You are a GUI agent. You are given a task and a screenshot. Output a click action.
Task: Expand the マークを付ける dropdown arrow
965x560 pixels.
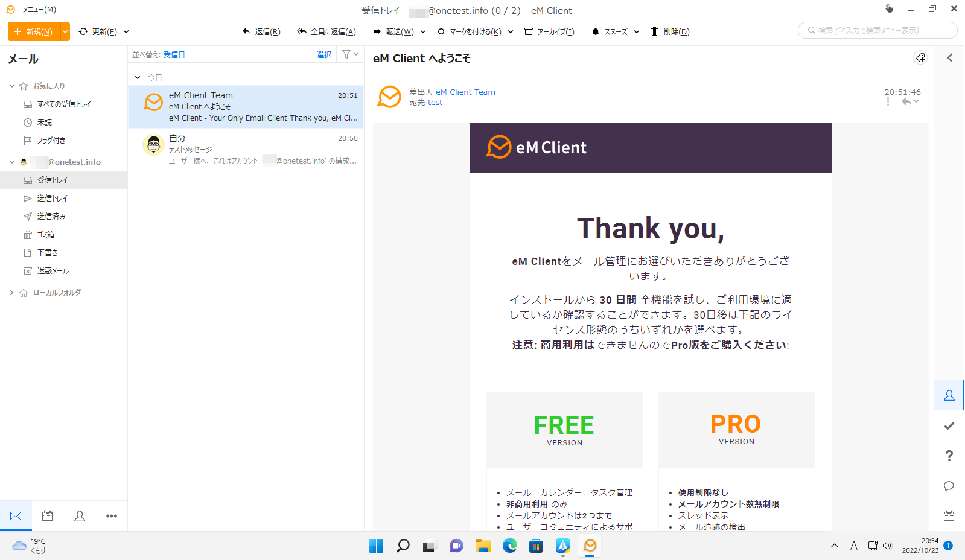pyautogui.click(x=511, y=31)
